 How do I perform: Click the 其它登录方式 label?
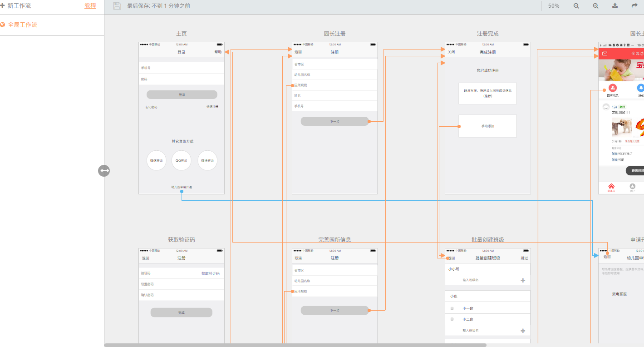coord(182,141)
